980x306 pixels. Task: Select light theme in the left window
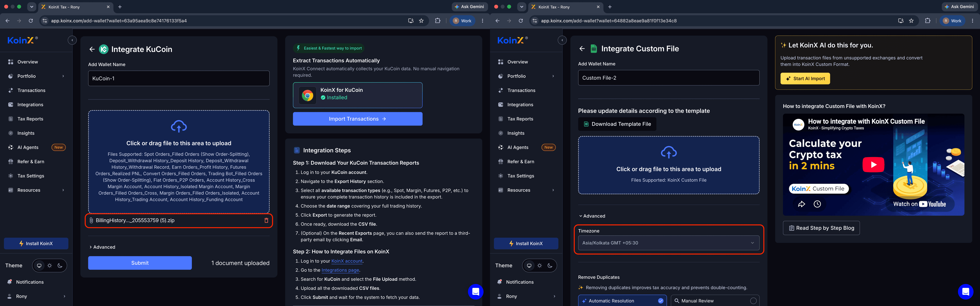(50, 266)
